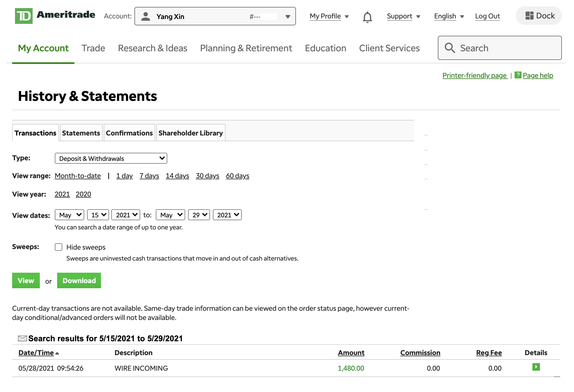Open the transaction Type dropdown
The height and width of the screenshot is (392, 574).
(x=111, y=158)
